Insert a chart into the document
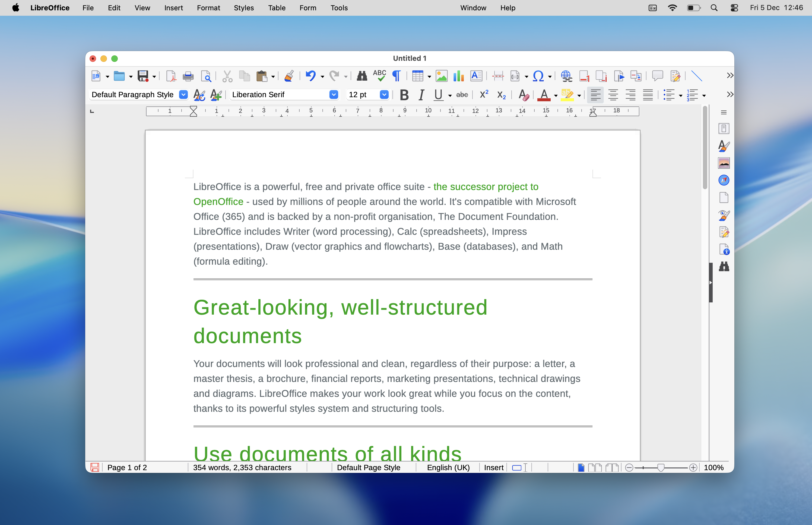The width and height of the screenshot is (812, 525). point(458,76)
